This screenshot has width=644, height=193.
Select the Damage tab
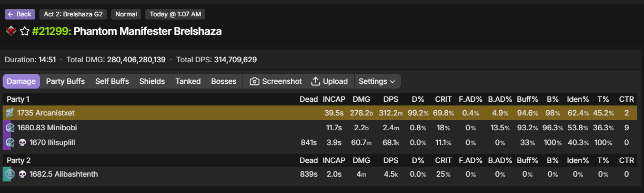pyautogui.click(x=21, y=81)
